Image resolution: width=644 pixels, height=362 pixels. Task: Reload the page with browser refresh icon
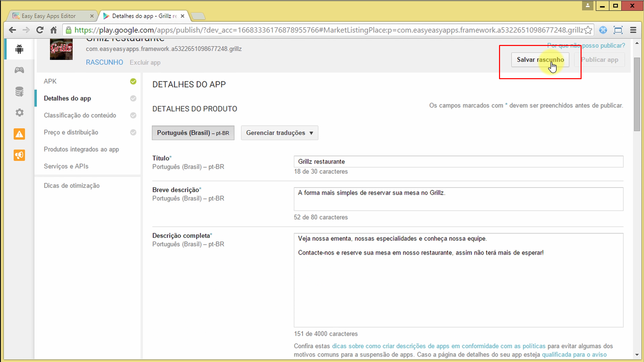pyautogui.click(x=40, y=30)
